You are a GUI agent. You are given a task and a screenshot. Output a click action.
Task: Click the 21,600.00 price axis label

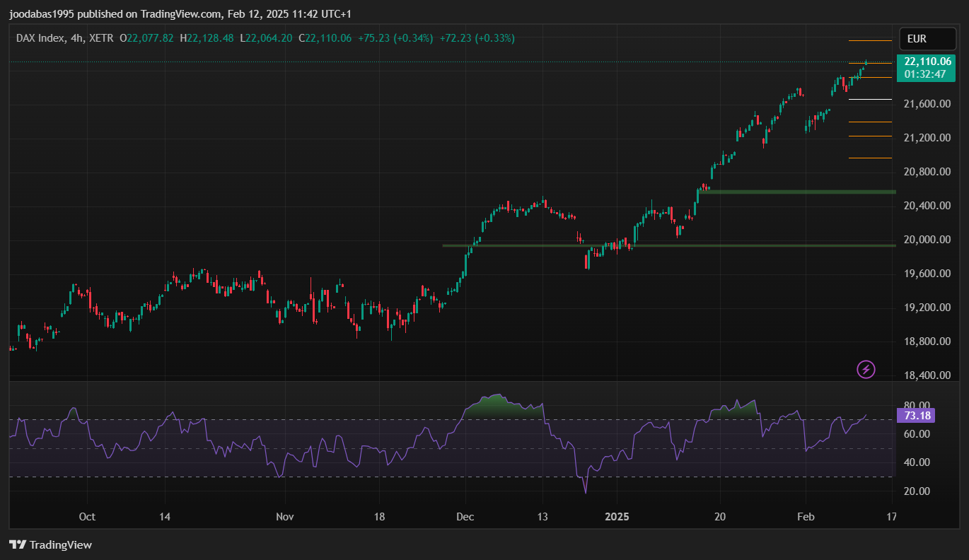925,104
